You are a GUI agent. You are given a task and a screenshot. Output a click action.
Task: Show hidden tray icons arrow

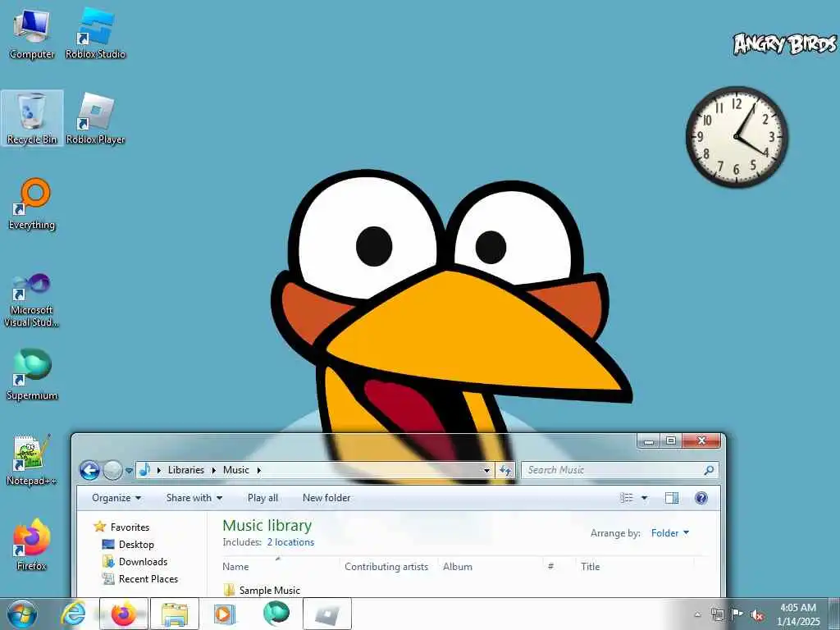tap(697, 614)
